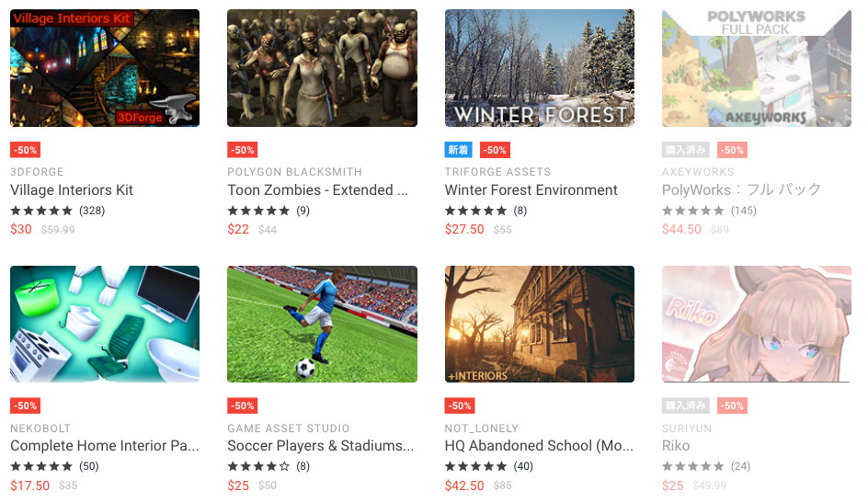Open the TRIFORGE ASSETS publisher link
This screenshot has width=868, height=503.
point(497,172)
